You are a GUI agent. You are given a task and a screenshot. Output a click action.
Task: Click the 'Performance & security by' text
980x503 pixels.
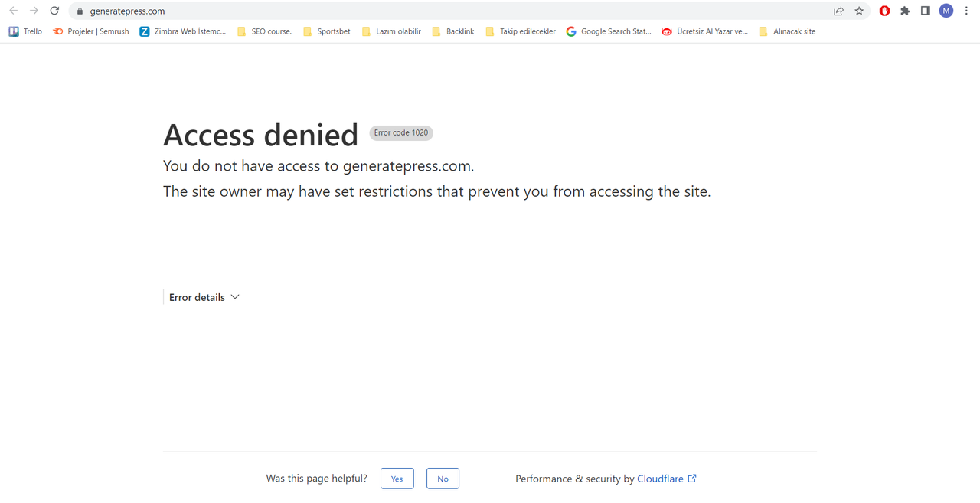click(x=575, y=479)
